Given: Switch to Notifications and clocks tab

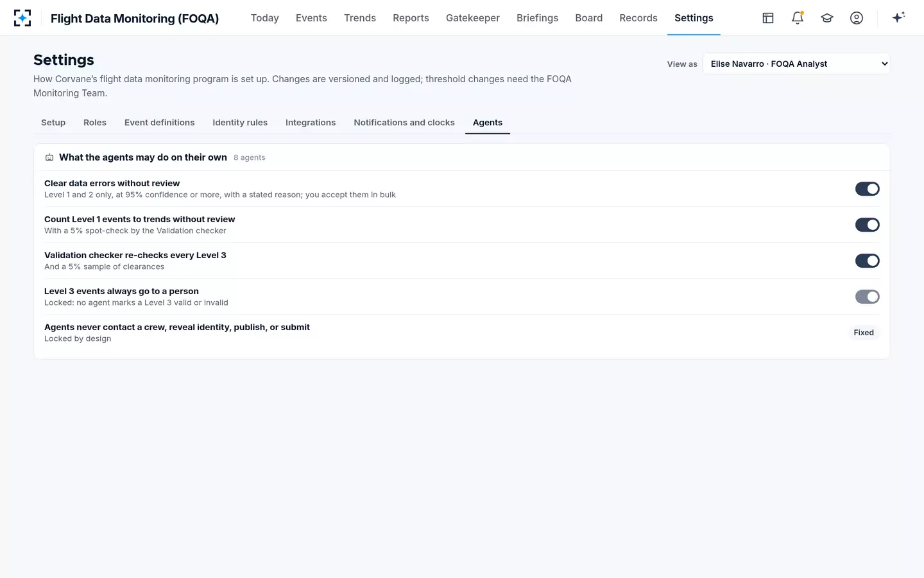Looking at the screenshot, I should 404,123.
